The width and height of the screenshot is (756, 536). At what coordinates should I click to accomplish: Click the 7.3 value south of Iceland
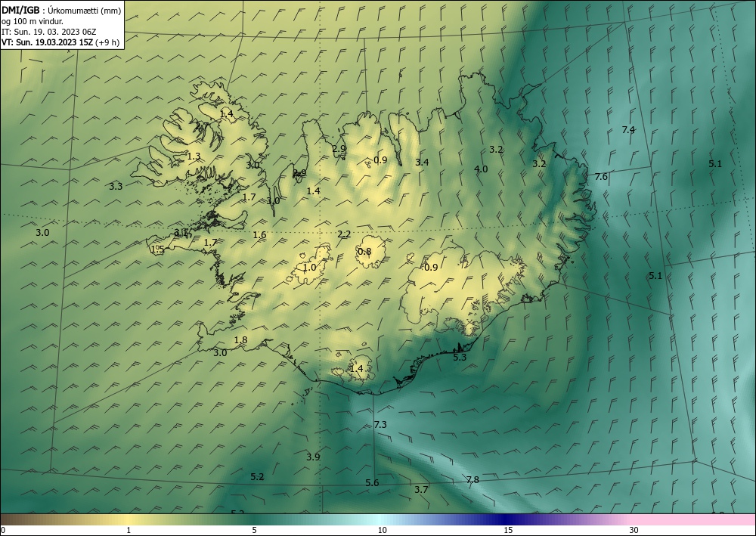pyautogui.click(x=380, y=424)
